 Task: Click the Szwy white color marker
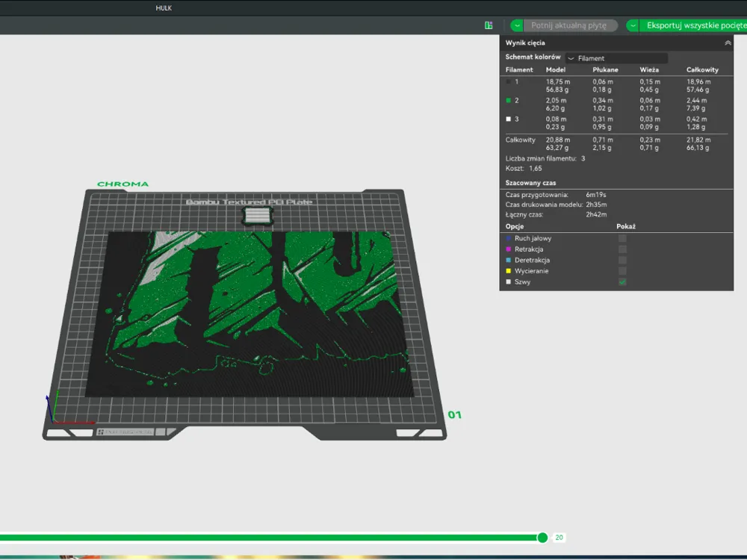tap(508, 282)
